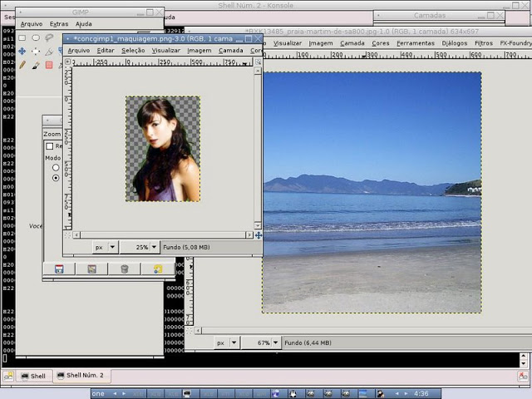Open Seleção menu in maquiagem window
Image resolution: width=532 pixels, height=399 pixels.
(x=133, y=51)
